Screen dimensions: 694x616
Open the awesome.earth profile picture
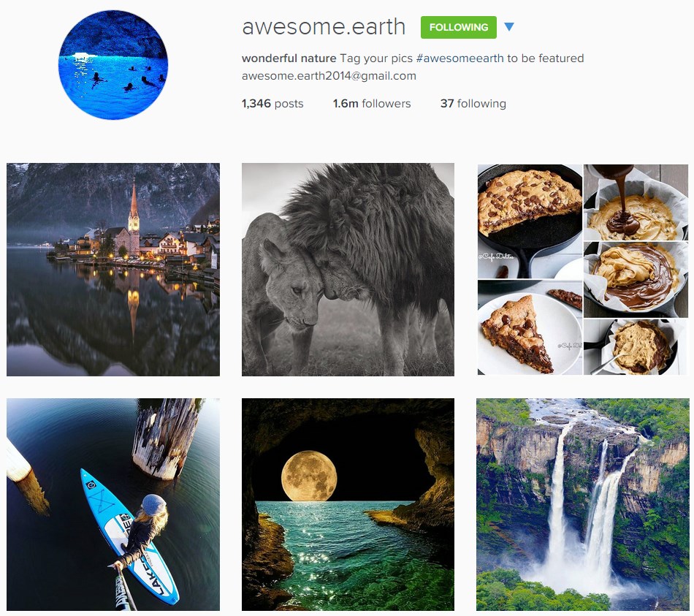tap(113, 64)
